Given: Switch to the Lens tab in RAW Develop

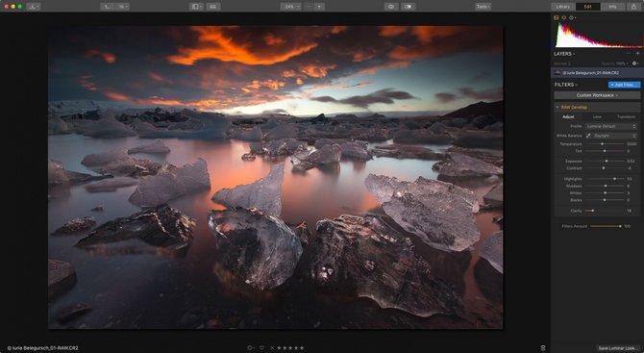Looking at the screenshot, I should 597,117.
